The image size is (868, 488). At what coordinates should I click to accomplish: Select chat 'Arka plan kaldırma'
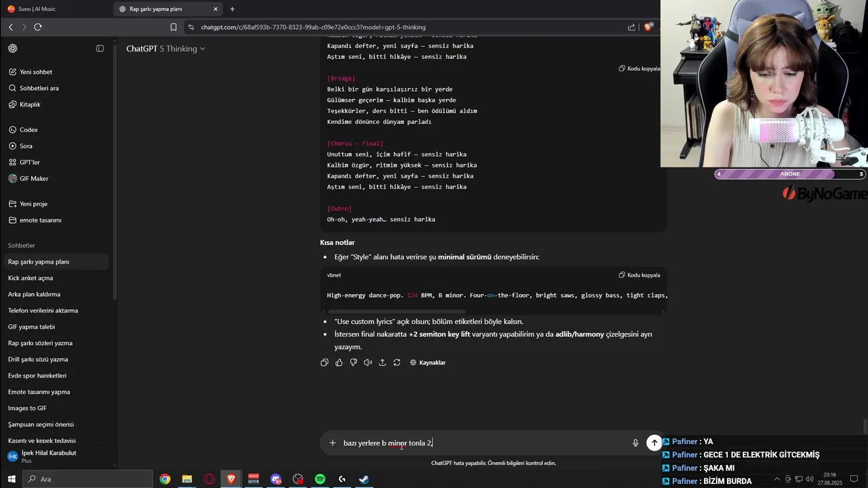(x=57, y=294)
